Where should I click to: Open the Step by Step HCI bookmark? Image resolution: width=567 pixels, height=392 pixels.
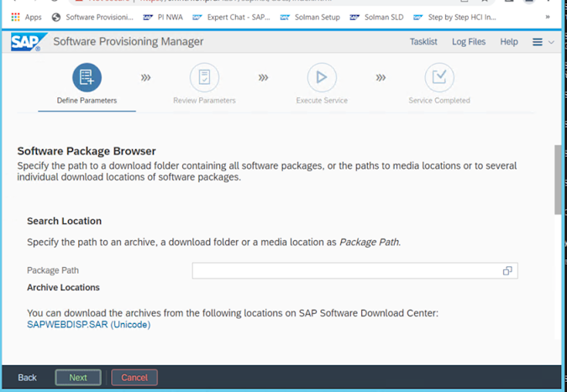coord(455,17)
